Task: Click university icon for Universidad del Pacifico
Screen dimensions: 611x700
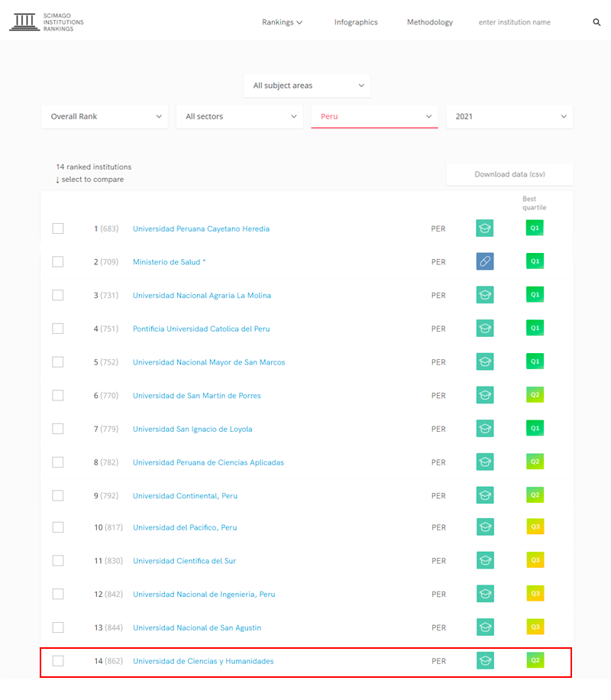Action: point(485,527)
